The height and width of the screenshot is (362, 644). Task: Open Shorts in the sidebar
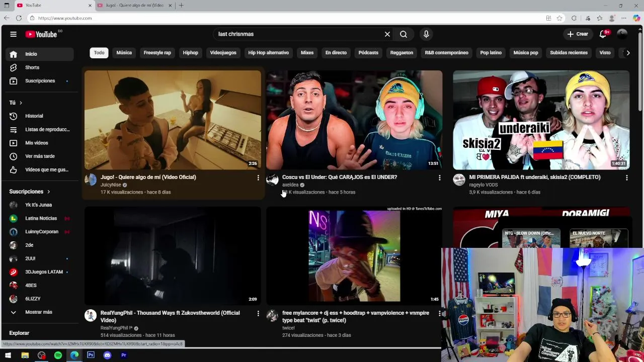click(40, 67)
